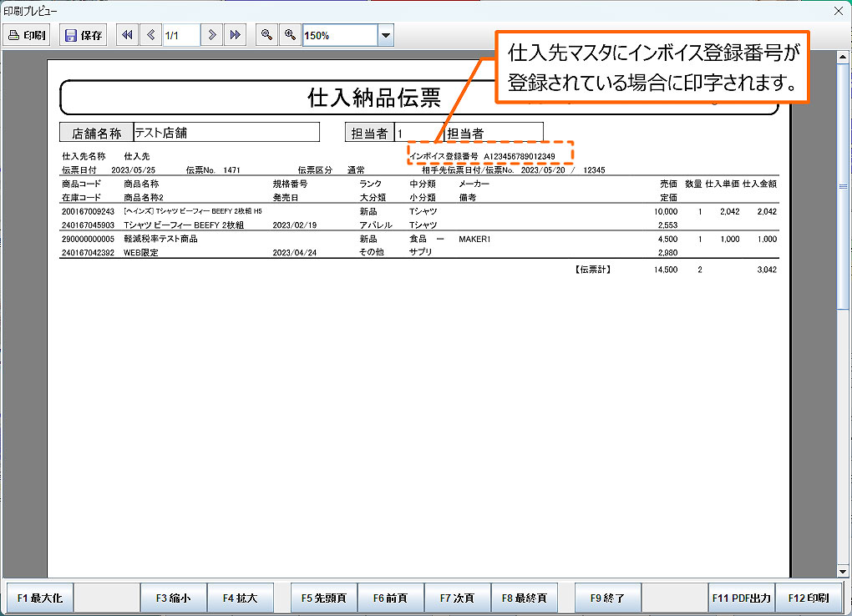Screen dimensions: 852x616
Task: Jump to first page with double-left arrow
Action: 127,35
